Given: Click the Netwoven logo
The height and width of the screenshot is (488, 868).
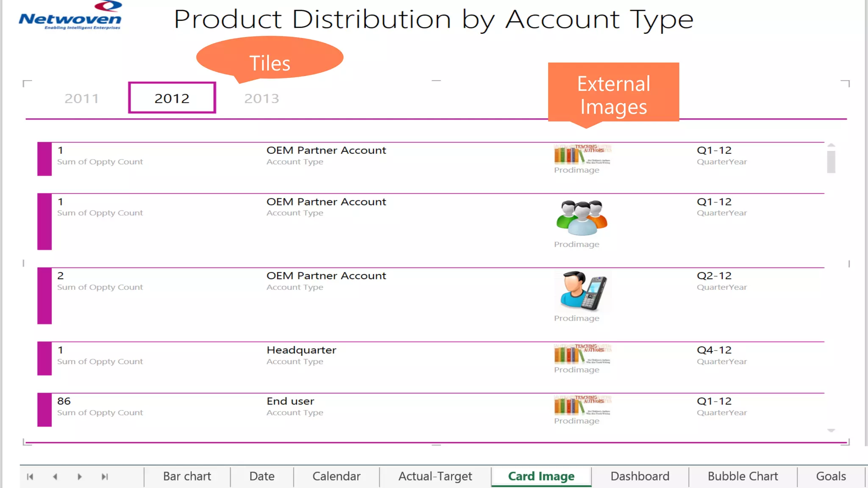Looking at the screenshot, I should [70, 17].
